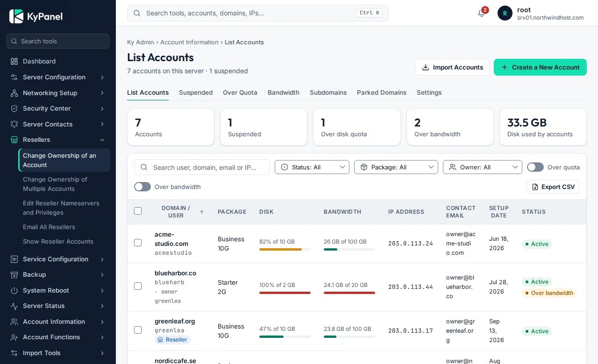Click the Server Contacts bell icon
Screen dimensions: 598x364
[14, 124]
